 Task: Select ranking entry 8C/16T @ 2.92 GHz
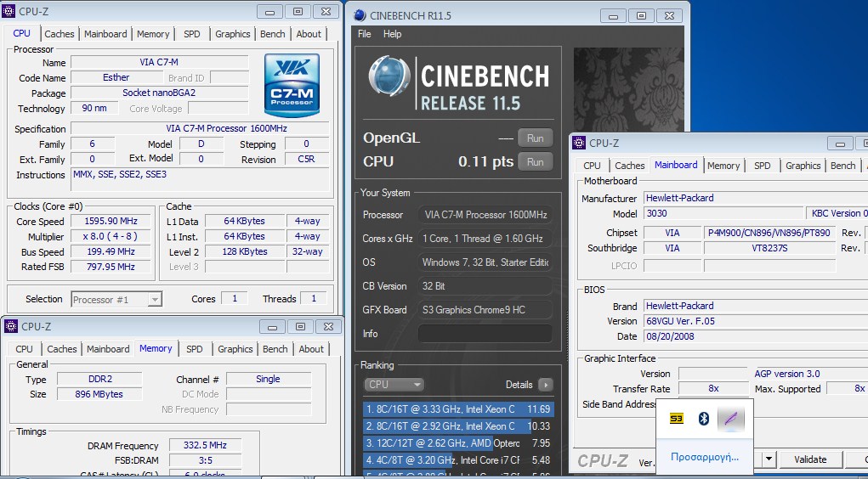[458, 426]
